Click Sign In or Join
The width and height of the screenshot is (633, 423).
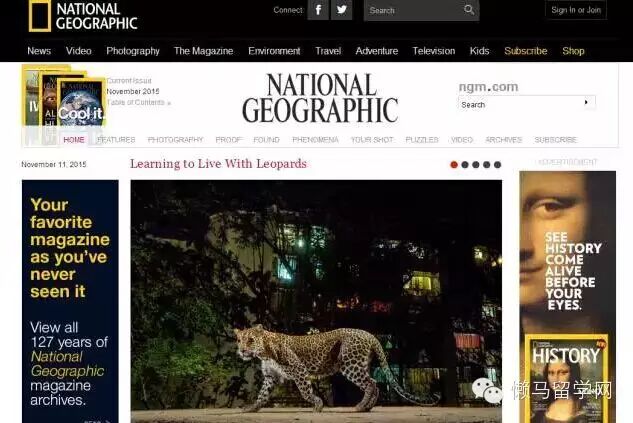pyautogui.click(x=576, y=10)
